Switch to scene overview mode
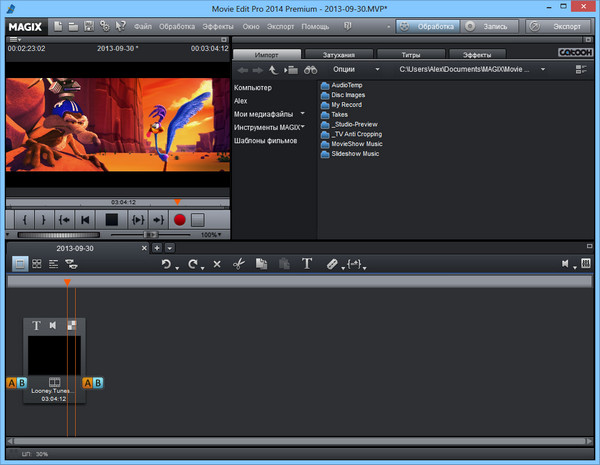600x465 pixels. pyautogui.click(x=37, y=264)
